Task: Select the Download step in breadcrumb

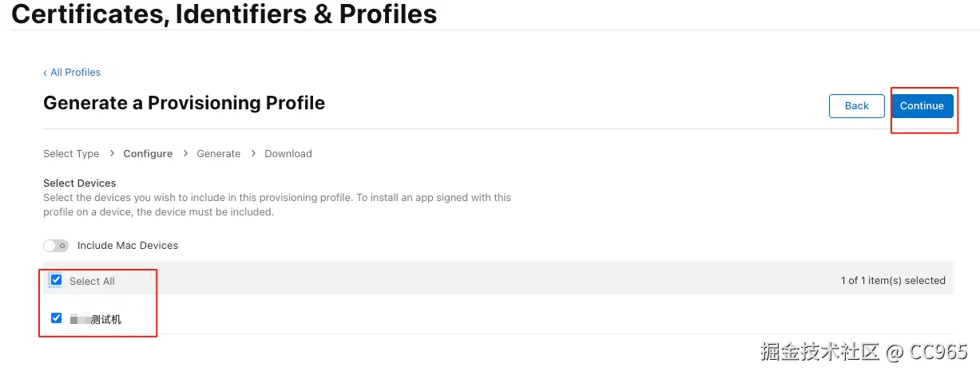Action: (x=288, y=154)
